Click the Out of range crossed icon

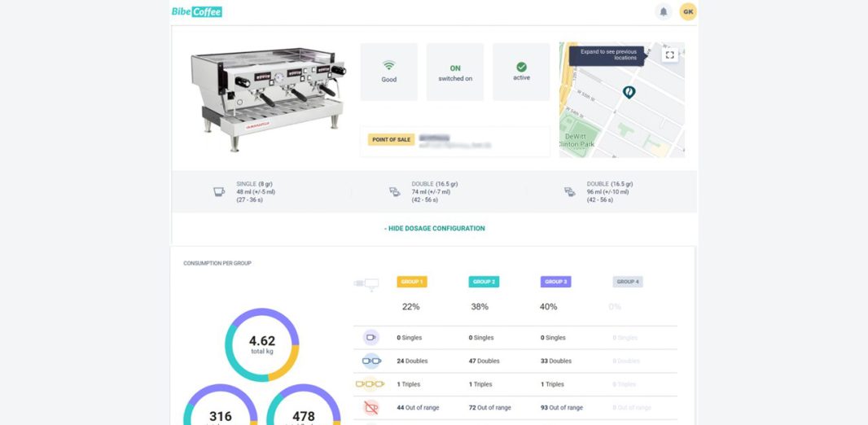tap(370, 407)
